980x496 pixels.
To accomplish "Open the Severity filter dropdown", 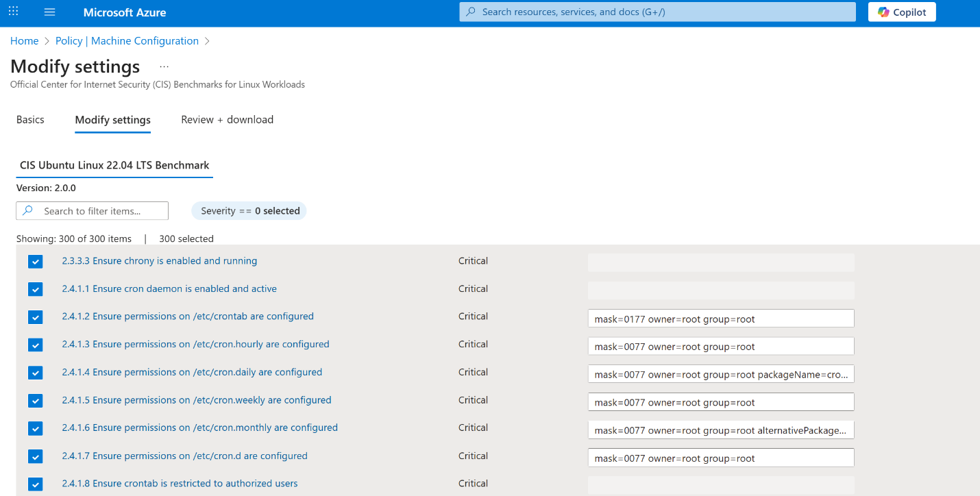I will [x=249, y=210].
